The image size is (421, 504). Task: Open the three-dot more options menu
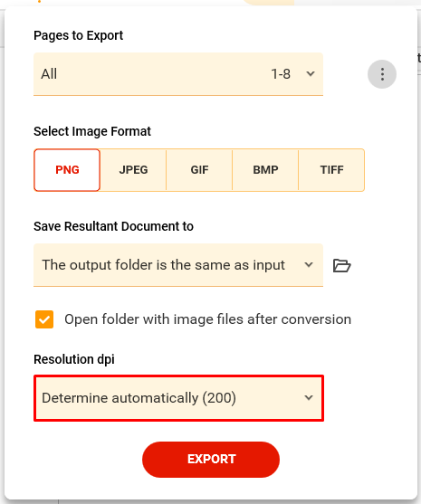[382, 74]
